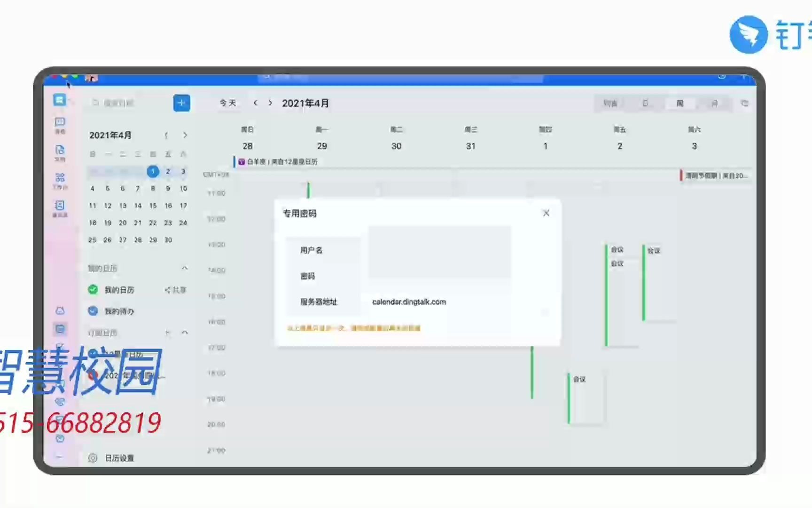The width and height of the screenshot is (812, 508).
Task: Select day 30 in mini calendar
Action: 168,240
